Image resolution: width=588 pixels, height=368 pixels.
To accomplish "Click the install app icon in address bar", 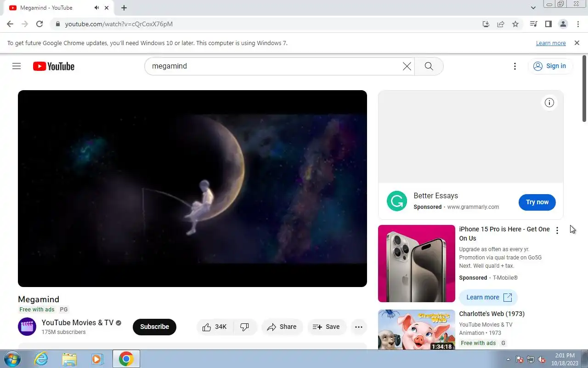I will click(x=486, y=24).
